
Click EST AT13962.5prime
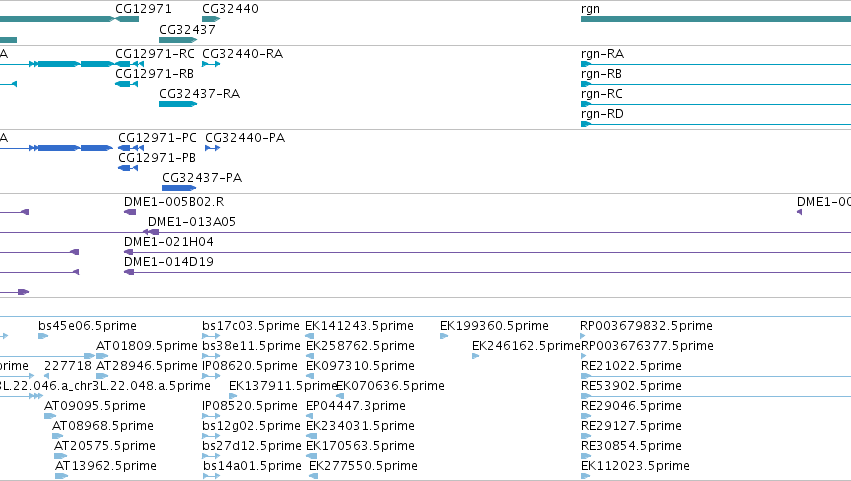click(x=105, y=466)
